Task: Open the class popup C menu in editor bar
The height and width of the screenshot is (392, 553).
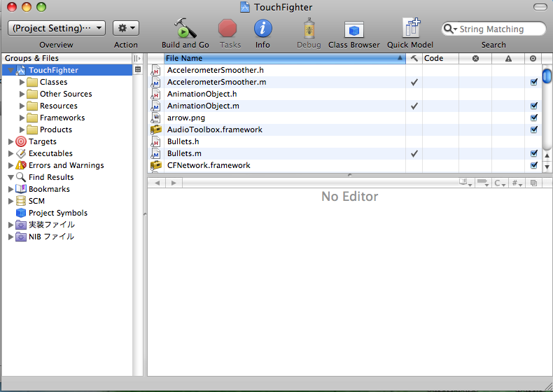Action: pyautogui.click(x=500, y=183)
